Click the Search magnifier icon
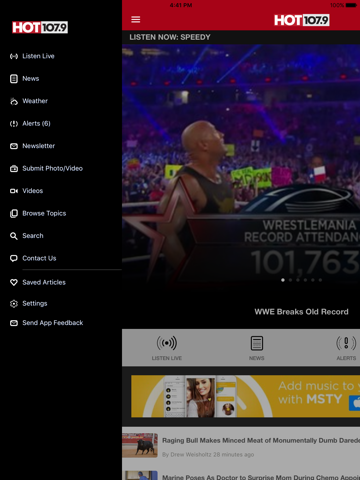 pyautogui.click(x=14, y=236)
